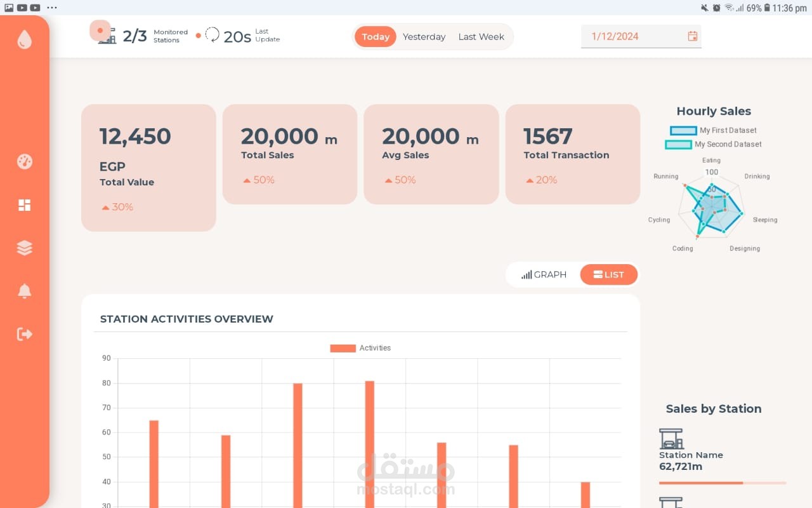Click the Sleeping axis label on radar
Screen dimensions: 812x508
(765, 220)
